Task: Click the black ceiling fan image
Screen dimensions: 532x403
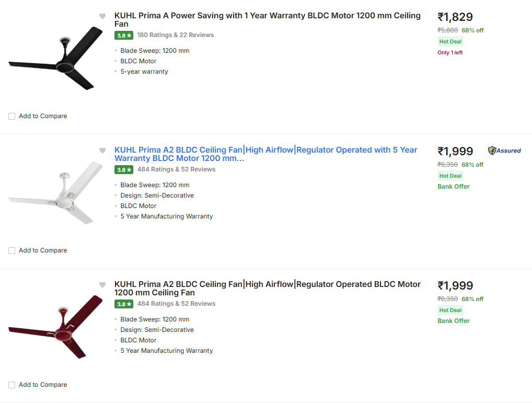Action: point(55,59)
